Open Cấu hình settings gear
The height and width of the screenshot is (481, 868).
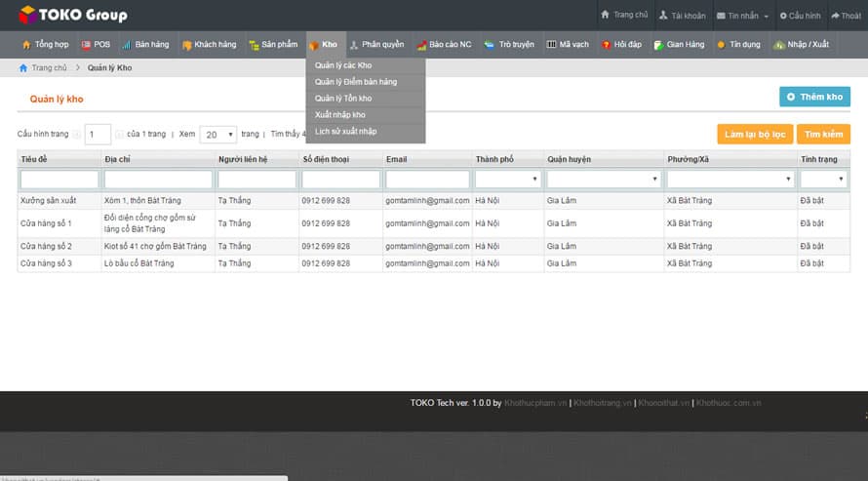pos(783,16)
